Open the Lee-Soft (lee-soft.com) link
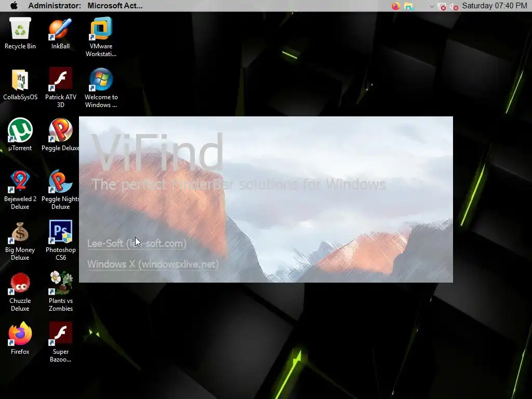Screen dimensions: 532x399 point(137,243)
